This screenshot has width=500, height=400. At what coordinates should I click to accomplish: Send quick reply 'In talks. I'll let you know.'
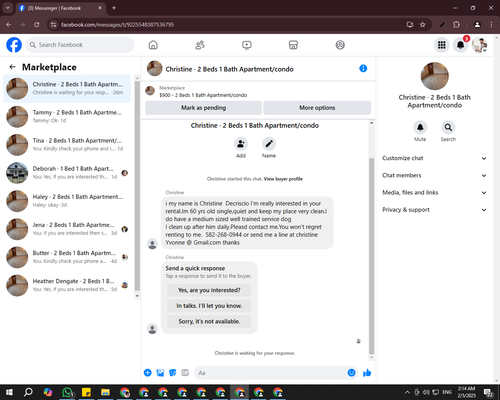pyautogui.click(x=209, y=306)
